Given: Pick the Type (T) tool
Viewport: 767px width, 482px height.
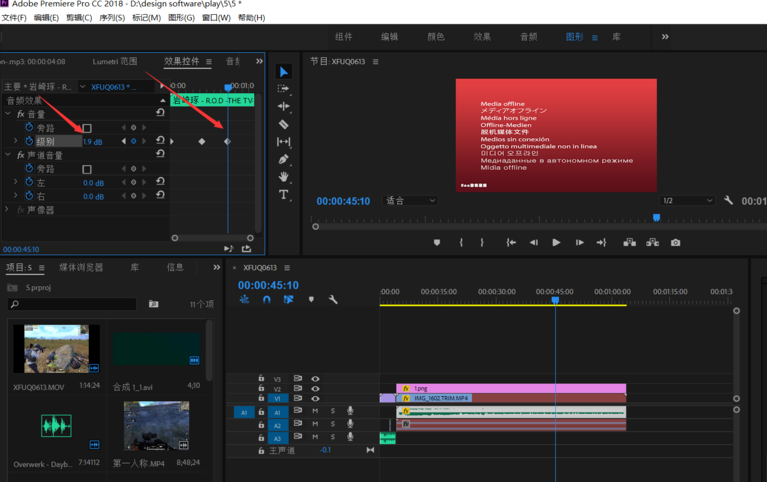Looking at the screenshot, I should coord(284,194).
